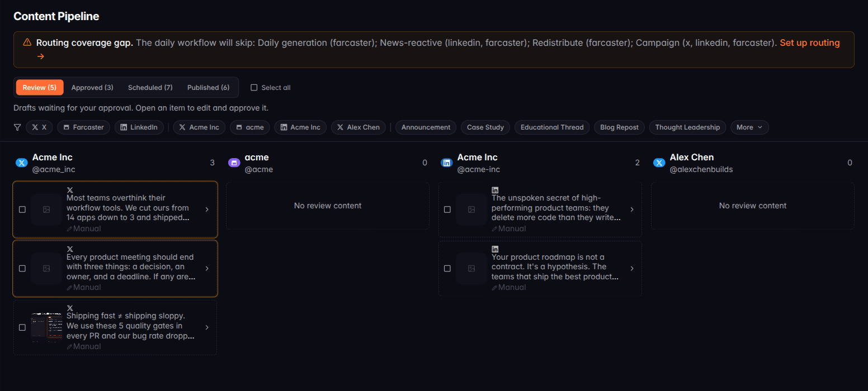The image size is (868, 391).
Task: Click X logo on 'Shipping fast' card
Action: [70, 308]
